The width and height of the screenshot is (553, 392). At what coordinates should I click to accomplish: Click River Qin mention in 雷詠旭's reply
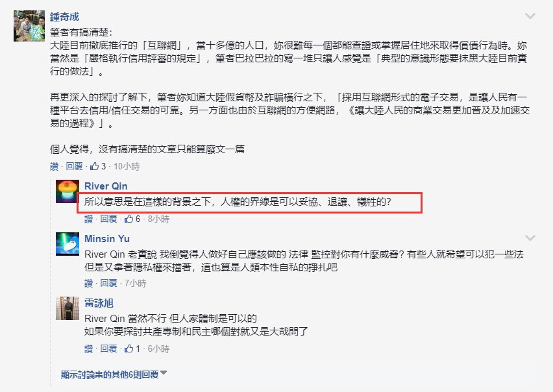point(104,319)
